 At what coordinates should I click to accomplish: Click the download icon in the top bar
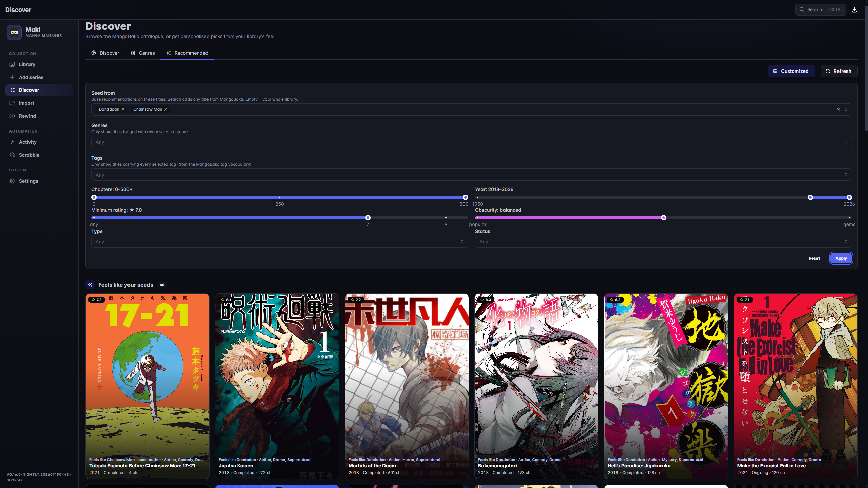854,10
